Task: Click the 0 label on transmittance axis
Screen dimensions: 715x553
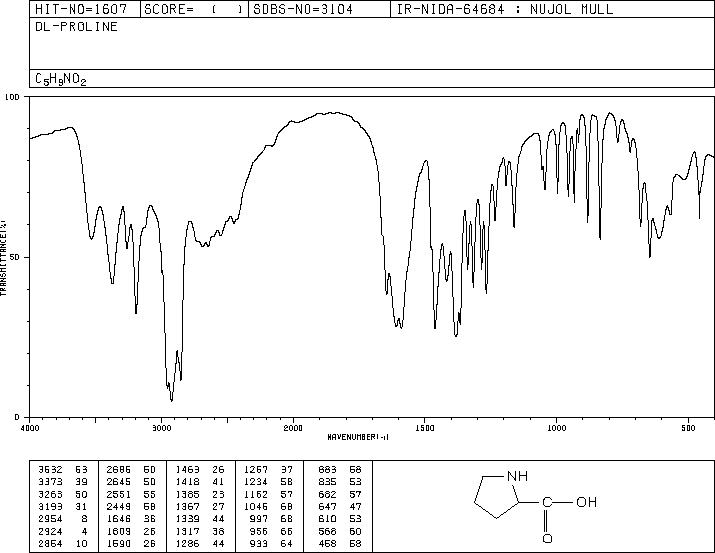Action: 17,417
